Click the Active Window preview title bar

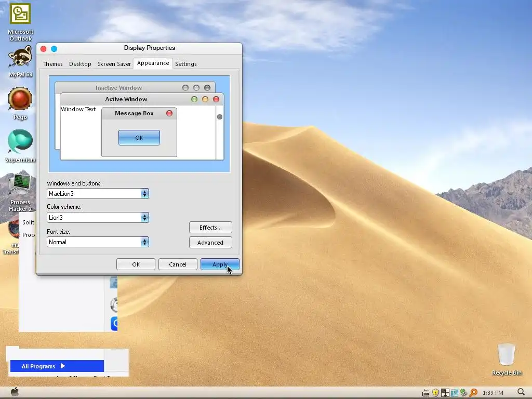[142, 99]
